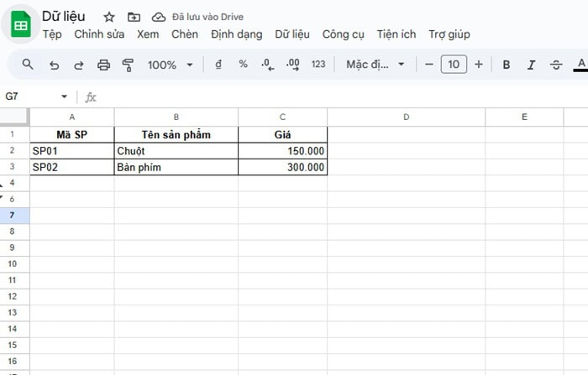The height and width of the screenshot is (375, 588).
Task: Click the move to folder icon
Action: (134, 17)
